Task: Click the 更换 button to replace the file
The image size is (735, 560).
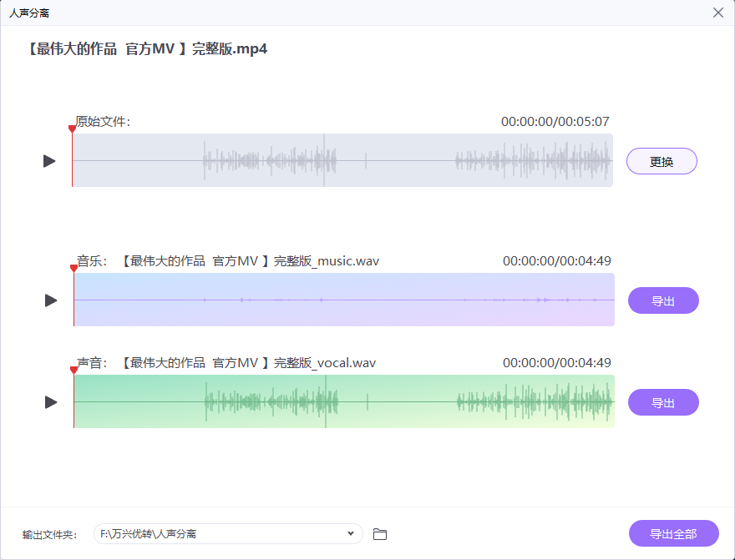Action: pyautogui.click(x=661, y=160)
